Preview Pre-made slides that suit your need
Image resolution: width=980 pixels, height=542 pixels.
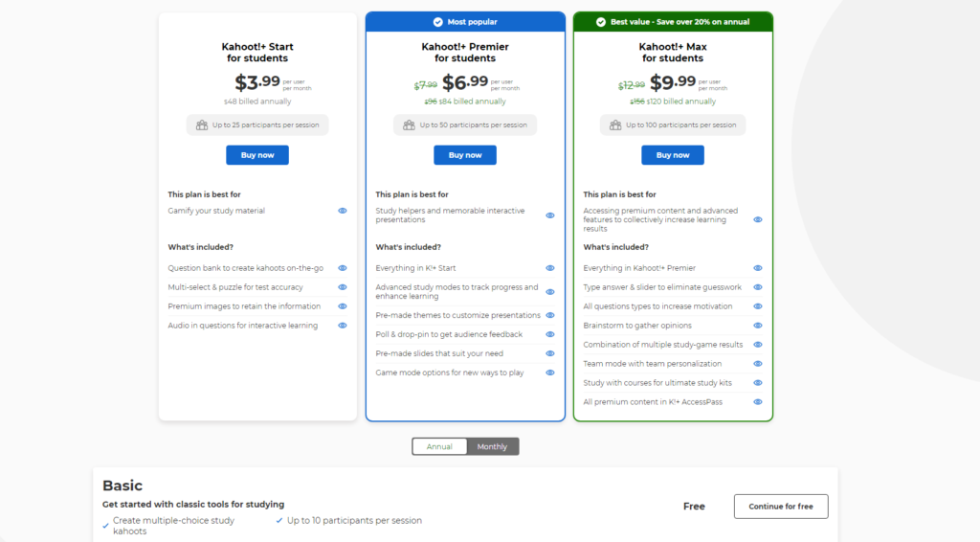click(x=550, y=353)
